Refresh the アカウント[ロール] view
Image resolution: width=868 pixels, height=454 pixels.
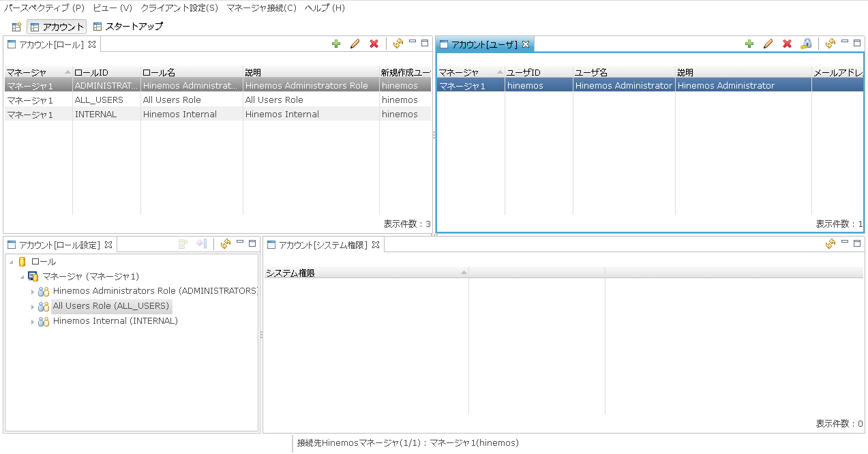click(x=398, y=44)
